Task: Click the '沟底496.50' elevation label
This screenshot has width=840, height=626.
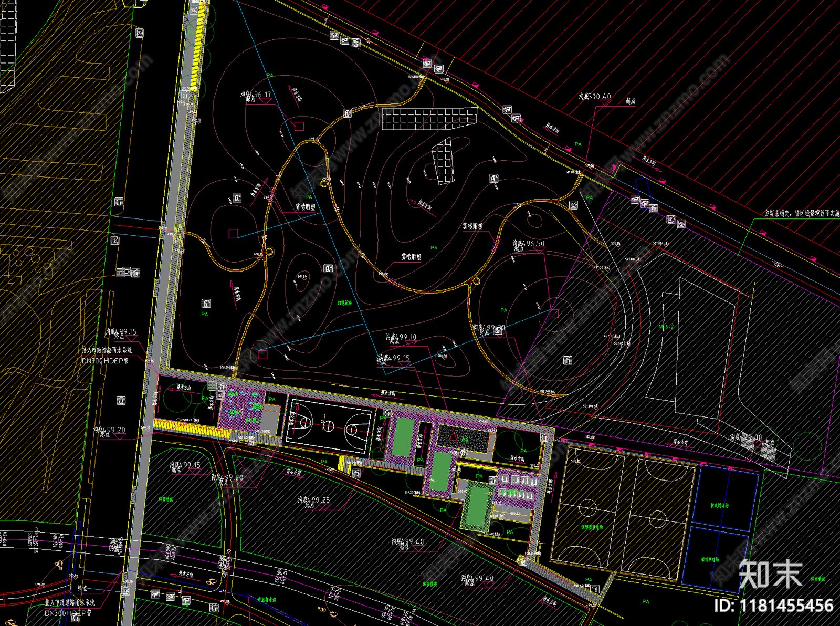Action: coord(529,244)
